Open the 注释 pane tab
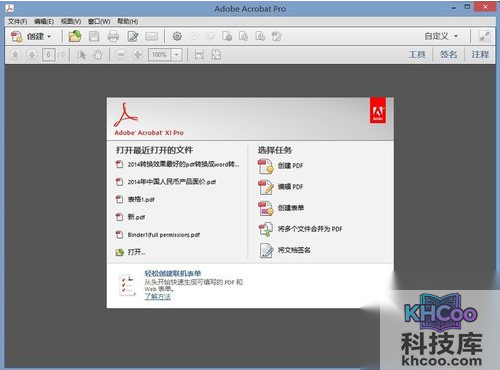This screenshot has width=500, height=370. pos(480,54)
